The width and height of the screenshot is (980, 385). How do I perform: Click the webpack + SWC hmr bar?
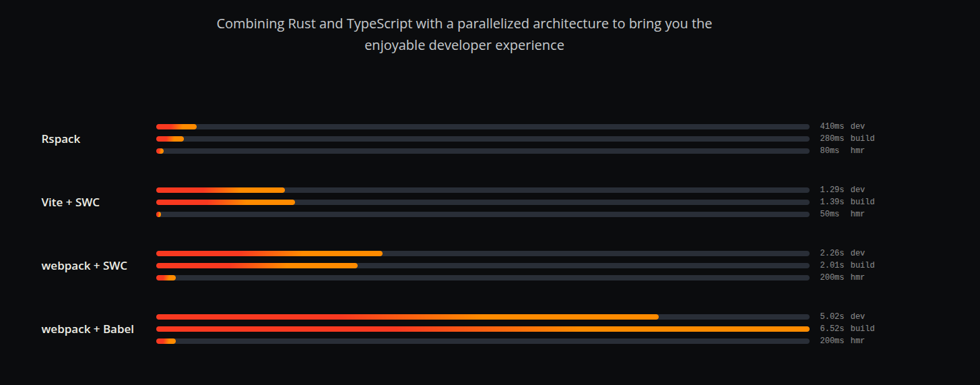pyautogui.click(x=483, y=278)
